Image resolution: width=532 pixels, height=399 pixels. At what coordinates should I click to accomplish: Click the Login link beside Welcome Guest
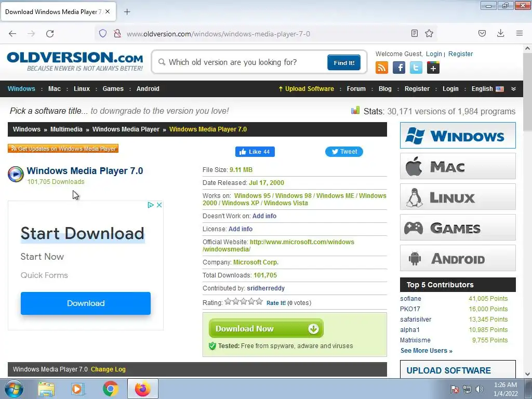(x=434, y=54)
